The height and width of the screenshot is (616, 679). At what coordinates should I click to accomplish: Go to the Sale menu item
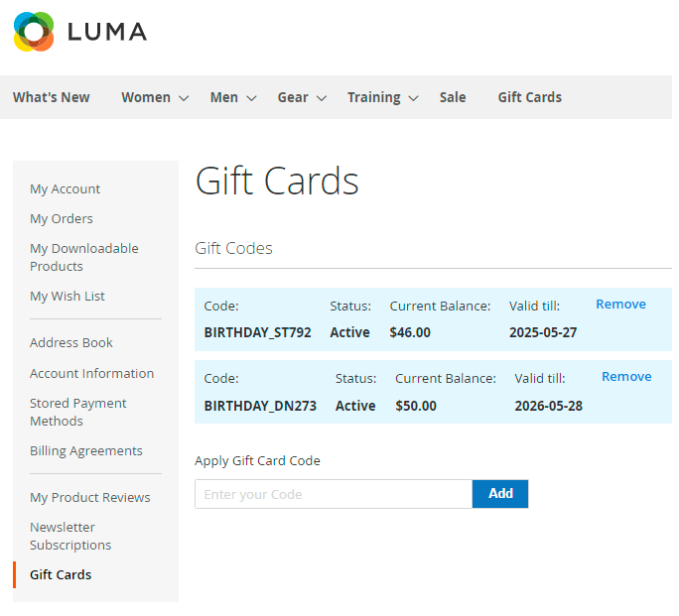click(453, 97)
